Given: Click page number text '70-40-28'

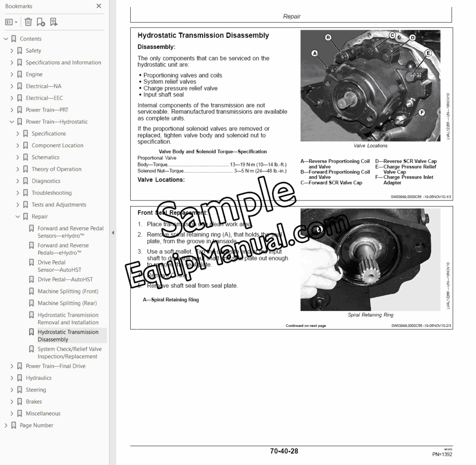Looking at the screenshot, I should click(284, 451).
